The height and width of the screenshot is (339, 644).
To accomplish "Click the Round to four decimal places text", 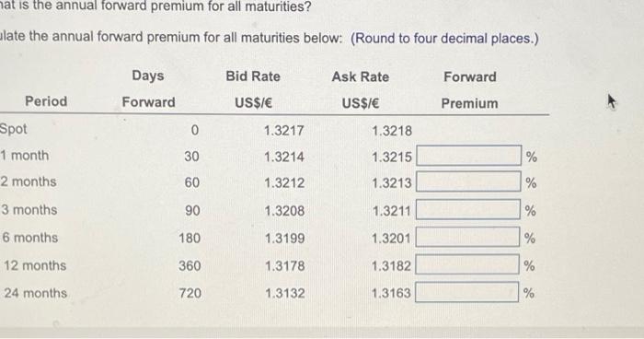I will coord(444,39).
